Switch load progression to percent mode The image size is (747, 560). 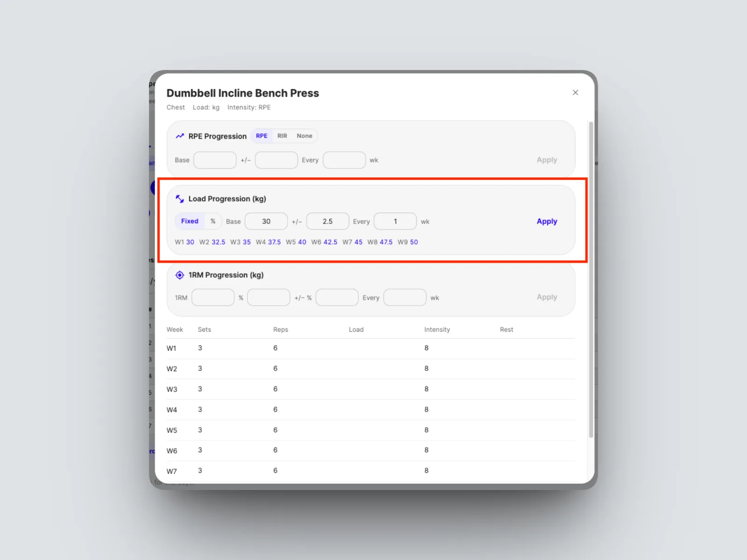click(x=213, y=221)
